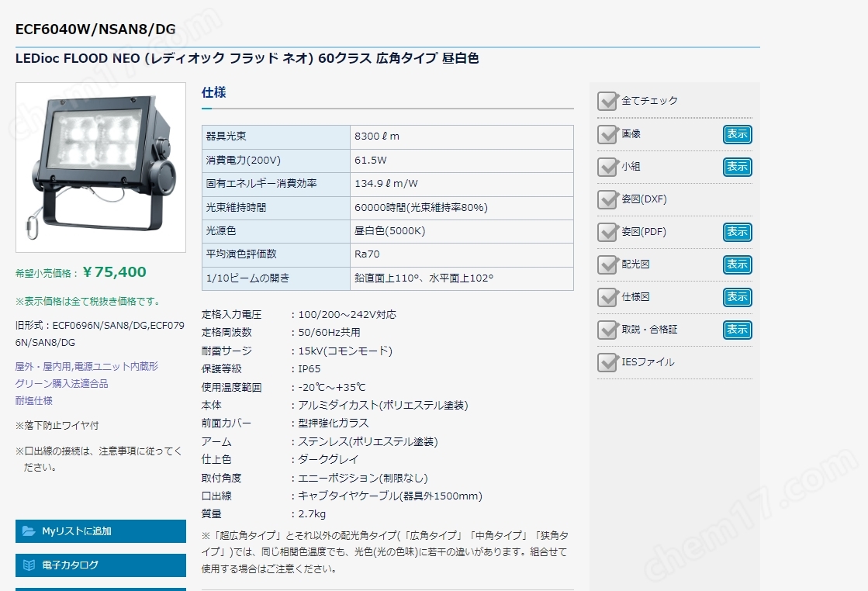
Task: Click the 消費電力(200V) table cell
Action: point(276,161)
